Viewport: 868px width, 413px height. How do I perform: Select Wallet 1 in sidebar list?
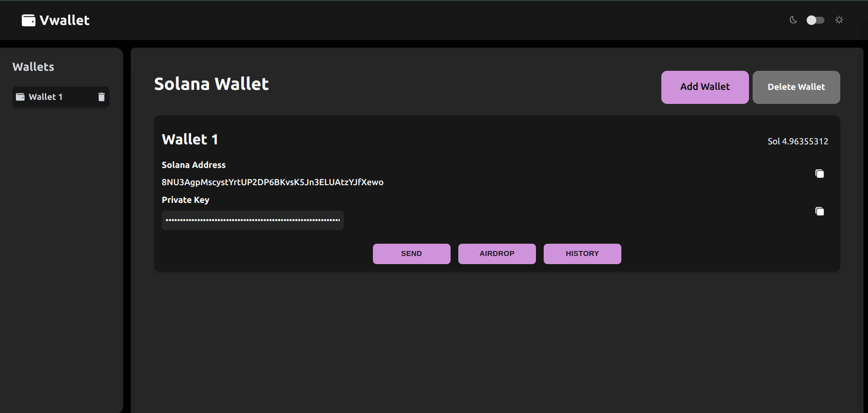pos(60,97)
